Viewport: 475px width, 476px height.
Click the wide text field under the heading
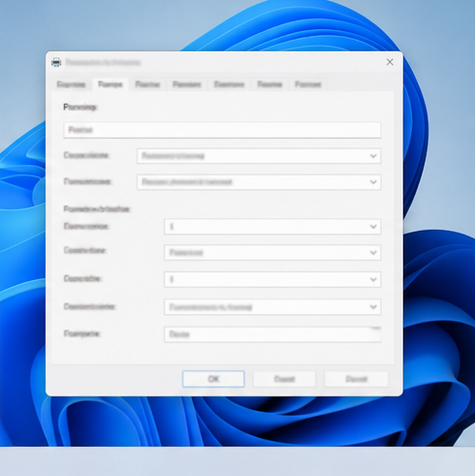(222, 130)
